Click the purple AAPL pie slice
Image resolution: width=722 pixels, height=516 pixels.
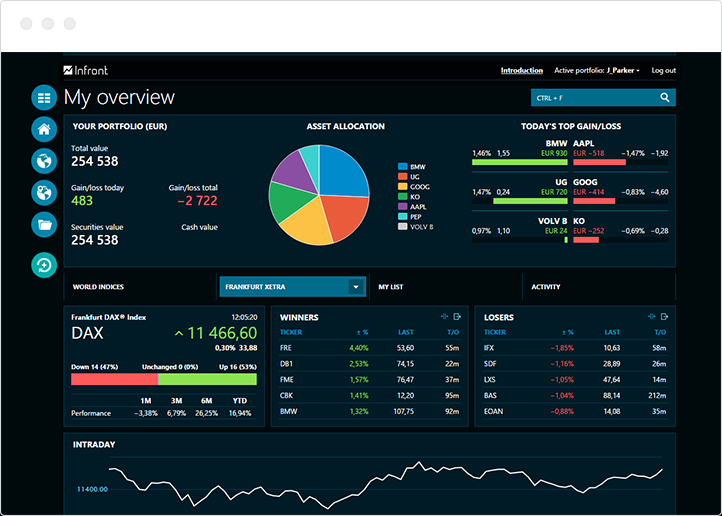[x=295, y=172]
